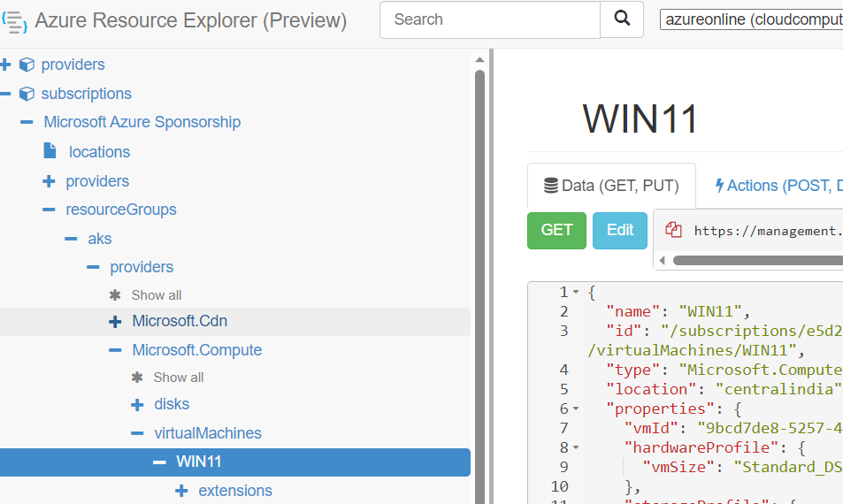Collapse the Microsoft Azure Sponsorship node
Image resolution: width=843 pixels, height=504 pixels.
click(27, 123)
